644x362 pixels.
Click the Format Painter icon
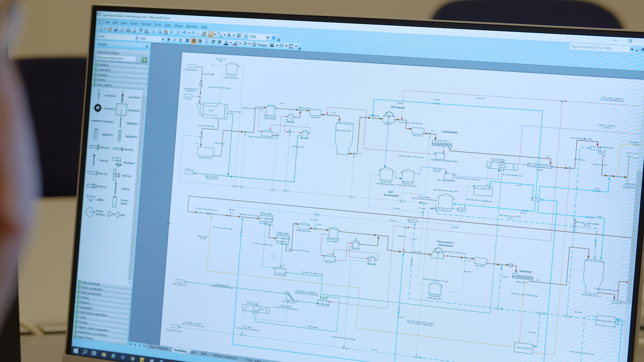(x=177, y=33)
